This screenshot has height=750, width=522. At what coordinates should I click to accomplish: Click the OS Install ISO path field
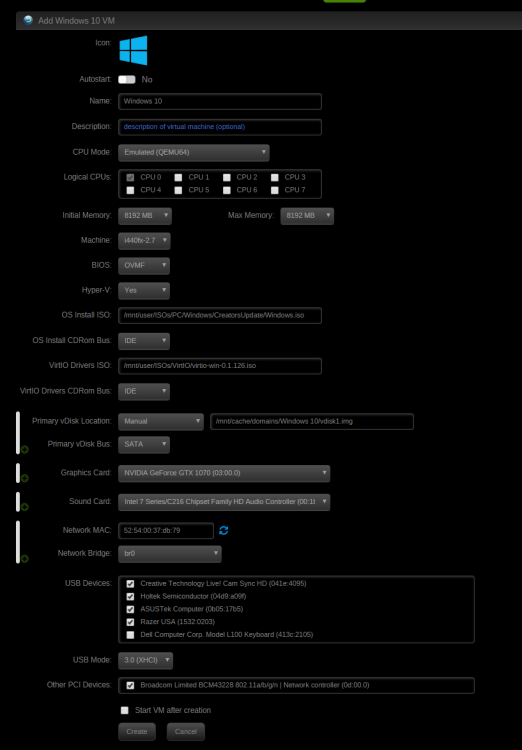pyautogui.click(x=220, y=316)
